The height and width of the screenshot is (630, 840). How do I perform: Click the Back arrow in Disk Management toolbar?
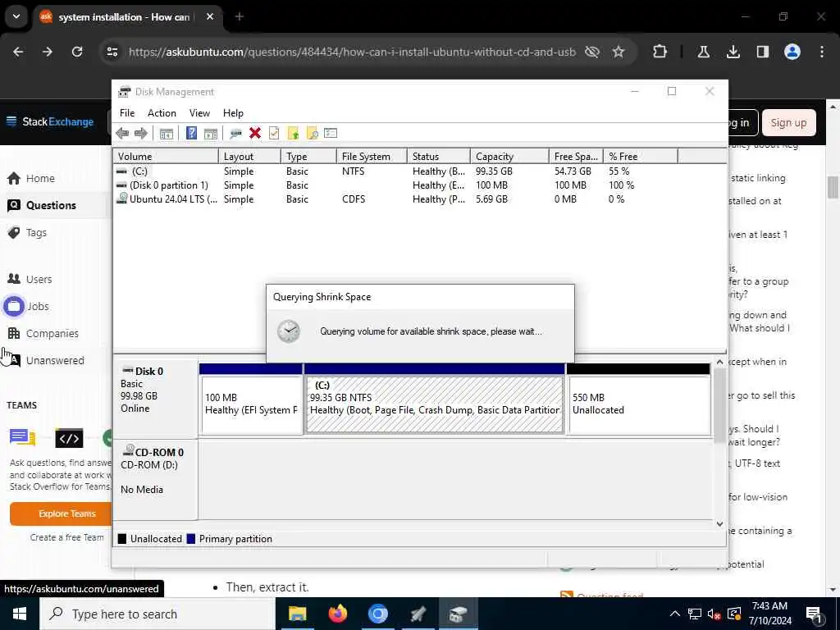click(x=122, y=134)
